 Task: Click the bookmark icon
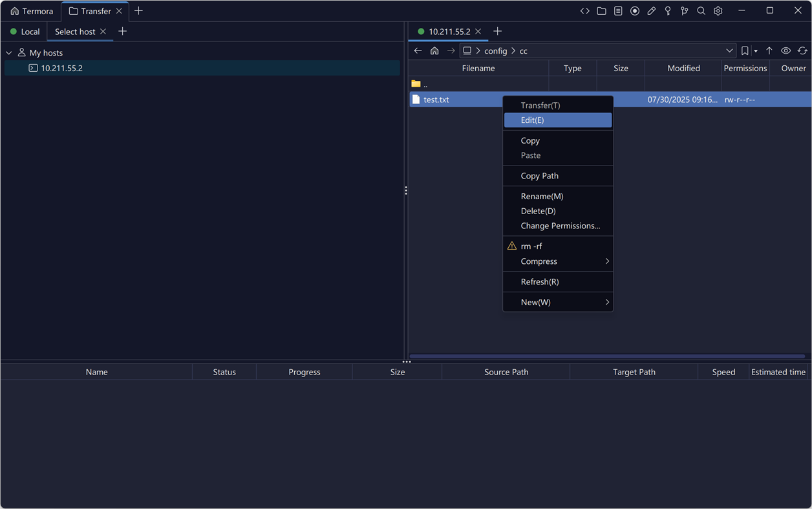point(745,50)
